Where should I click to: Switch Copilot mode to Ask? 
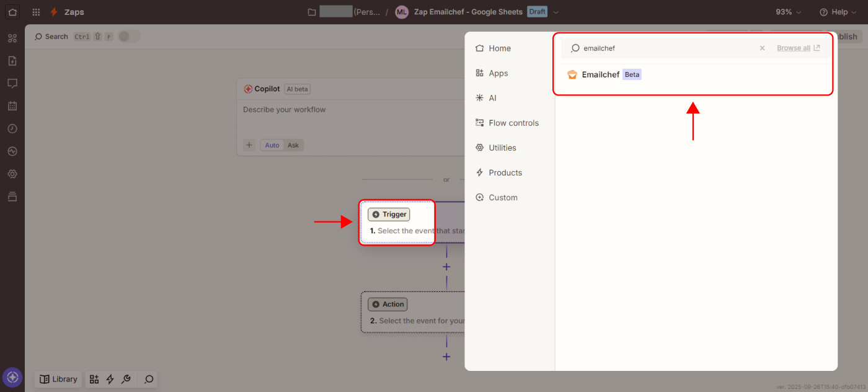tap(293, 145)
